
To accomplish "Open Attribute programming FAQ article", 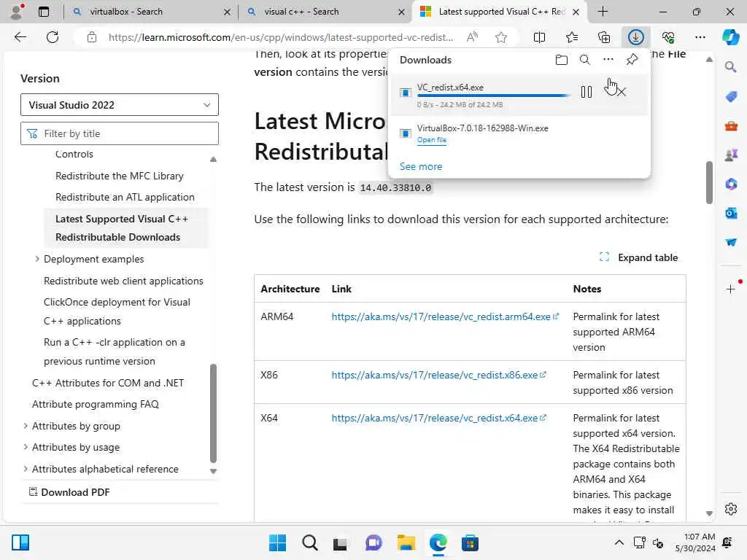I will tap(96, 404).
